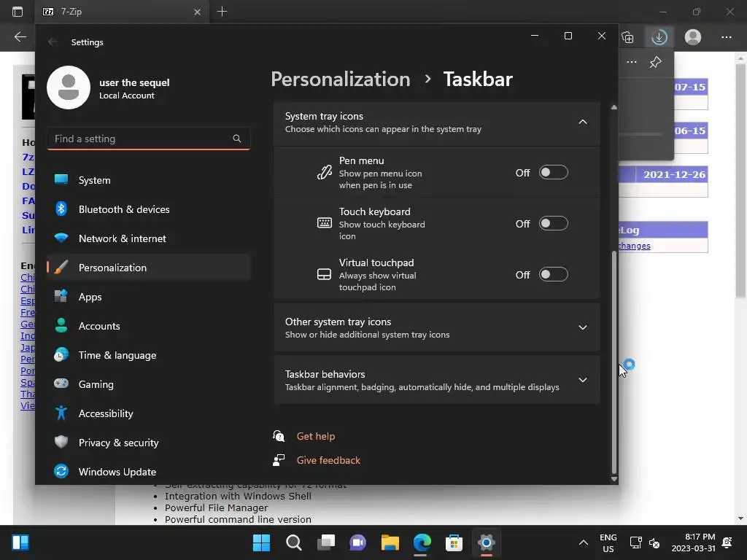Click the network tray icon

pyautogui.click(x=635, y=542)
